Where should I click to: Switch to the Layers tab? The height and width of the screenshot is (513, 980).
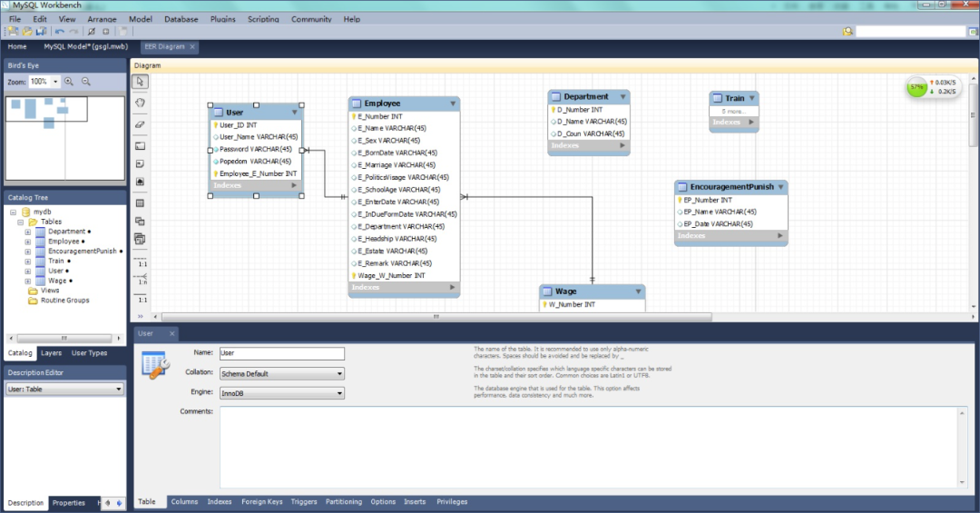point(51,353)
